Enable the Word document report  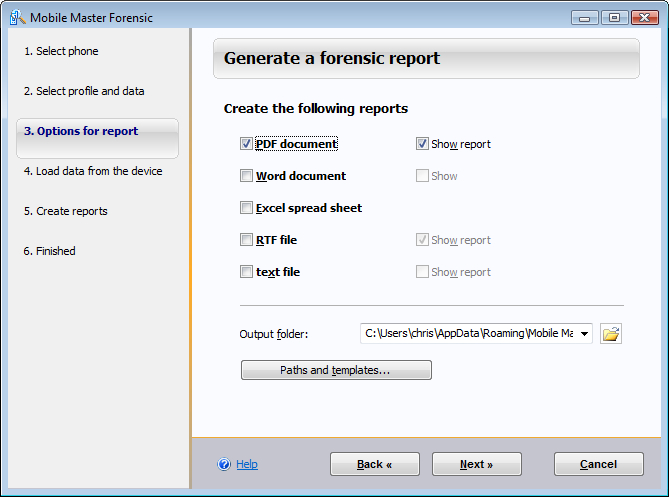point(246,176)
